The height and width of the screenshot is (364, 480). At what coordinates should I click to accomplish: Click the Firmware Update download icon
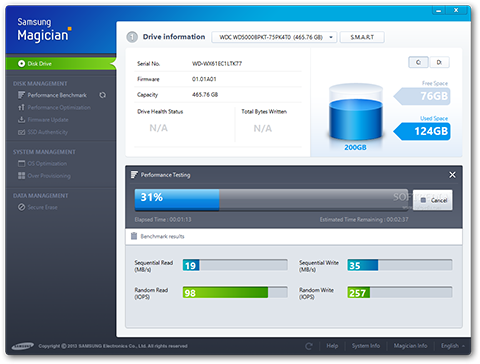point(21,119)
